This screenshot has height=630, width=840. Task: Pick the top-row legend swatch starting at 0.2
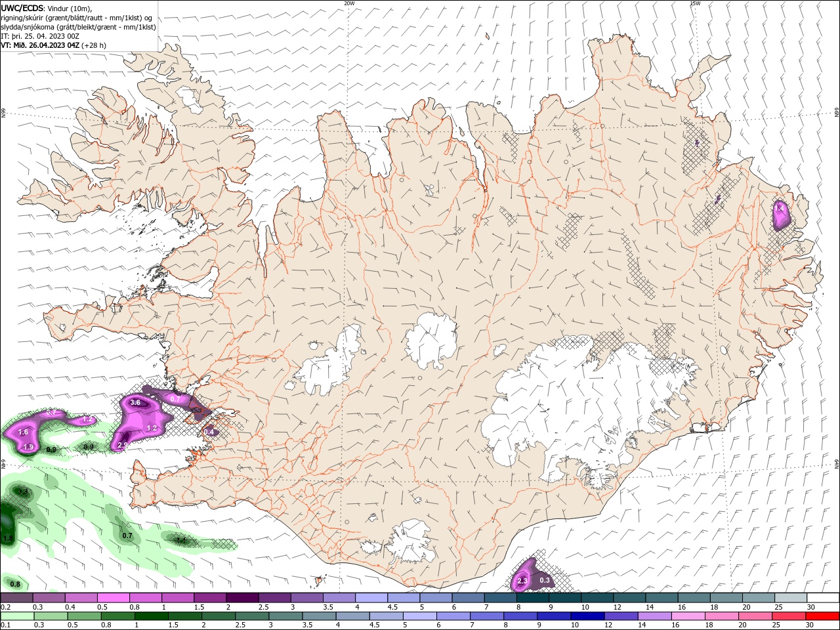(x=16, y=598)
